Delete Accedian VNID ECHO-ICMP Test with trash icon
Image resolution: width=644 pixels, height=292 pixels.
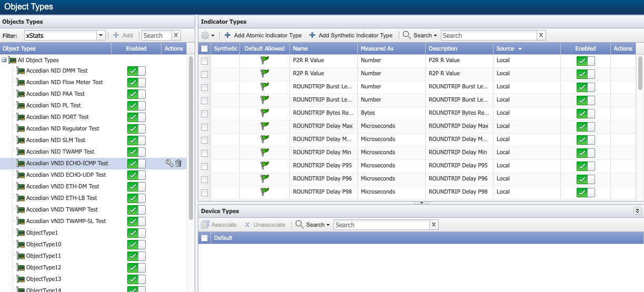[x=178, y=163]
